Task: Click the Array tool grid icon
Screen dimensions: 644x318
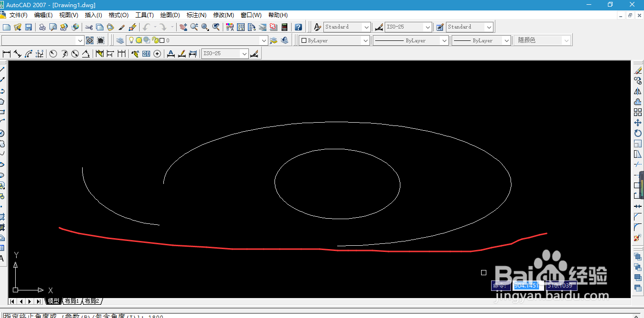Action: [638, 112]
